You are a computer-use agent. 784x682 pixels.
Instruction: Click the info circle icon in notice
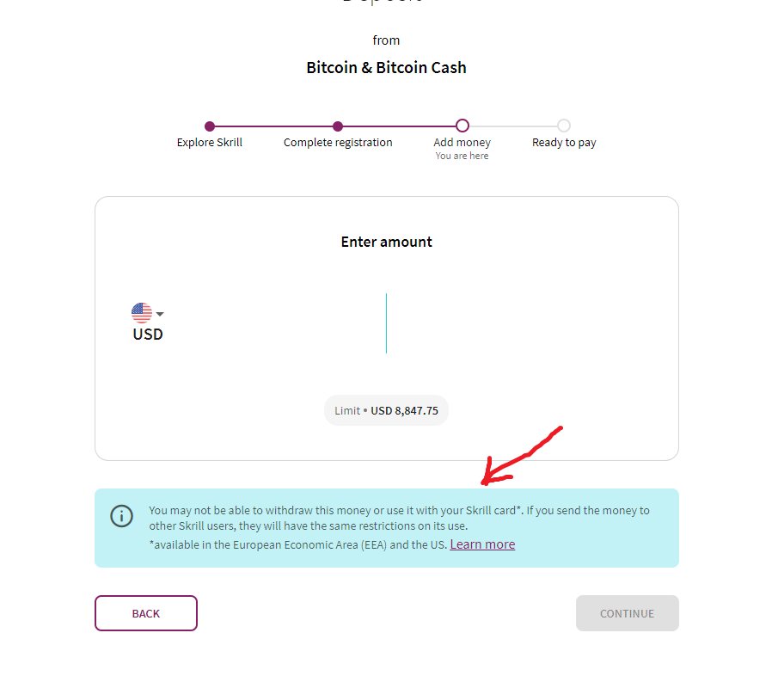click(121, 516)
